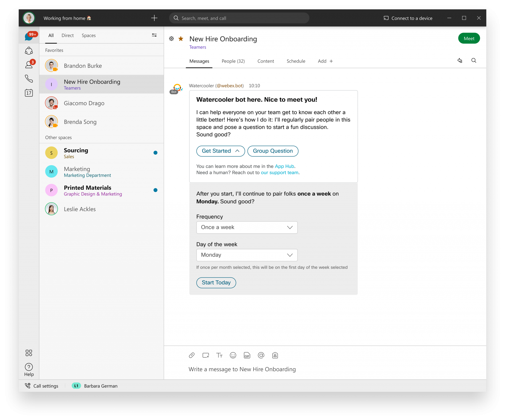Image resolution: width=505 pixels, height=420 pixels.
Task: Open the GIF picker icon
Action: point(247,355)
